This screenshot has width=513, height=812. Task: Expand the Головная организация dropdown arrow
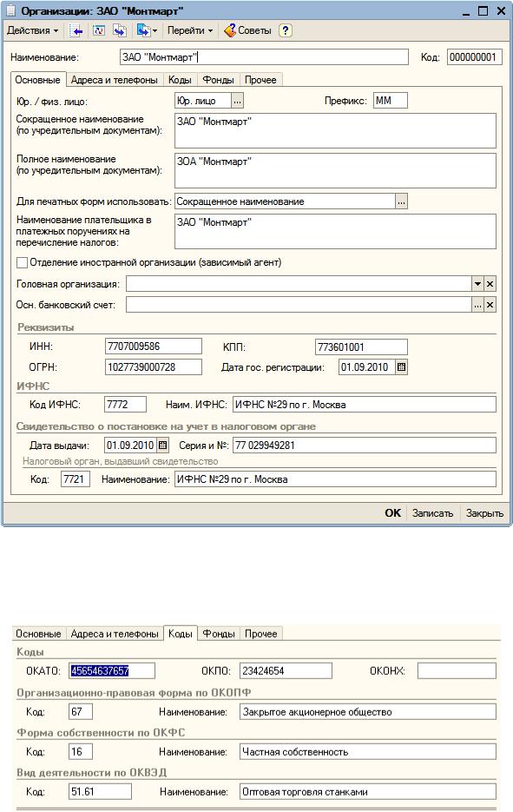[477, 284]
